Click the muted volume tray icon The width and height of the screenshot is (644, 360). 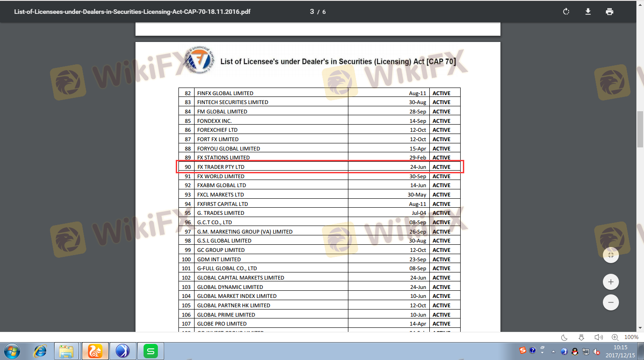pyautogui.click(x=597, y=352)
